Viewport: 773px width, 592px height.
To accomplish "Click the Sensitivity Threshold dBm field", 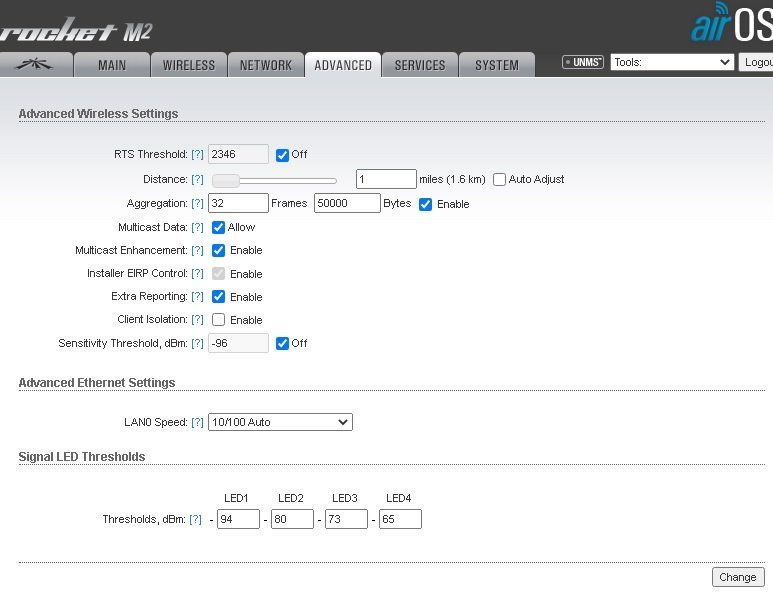I will click(x=238, y=343).
